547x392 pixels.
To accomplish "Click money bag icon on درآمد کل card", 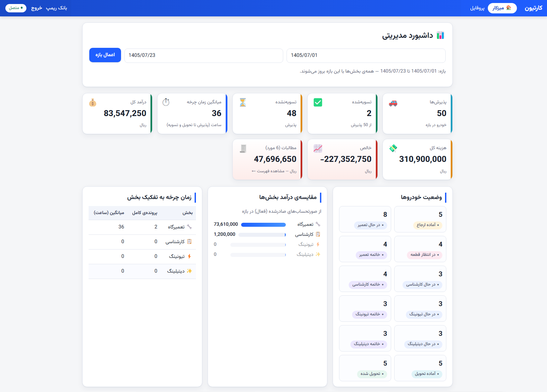I will [93, 102].
